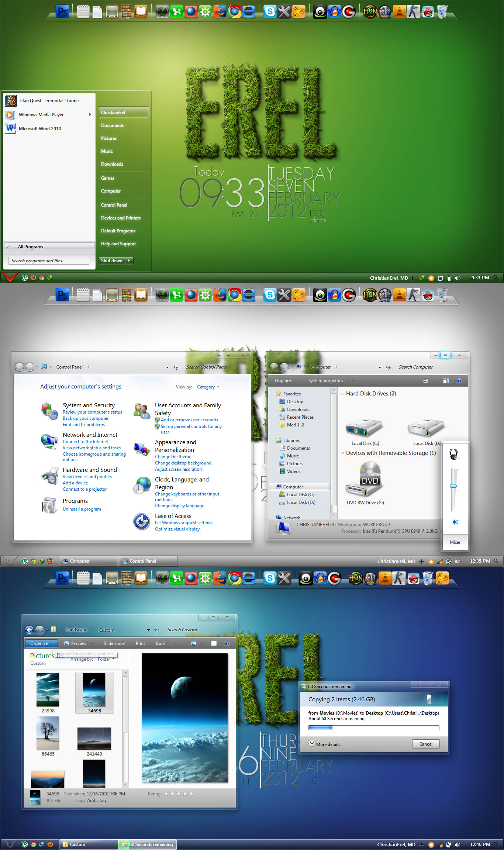Viewport: 504px width, 850px height.
Task: Switch to 60 Seconds remaining taskbar button
Action: click(x=148, y=844)
